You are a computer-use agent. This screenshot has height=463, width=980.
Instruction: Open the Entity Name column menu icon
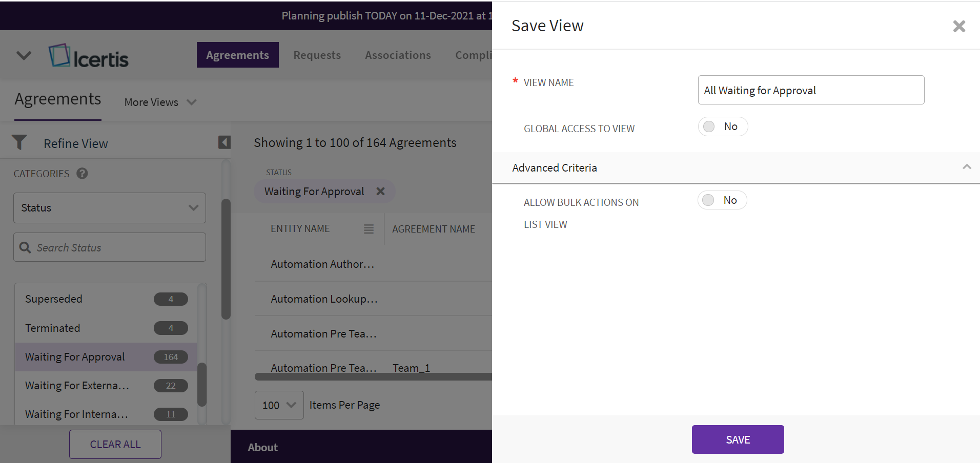pyautogui.click(x=369, y=229)
